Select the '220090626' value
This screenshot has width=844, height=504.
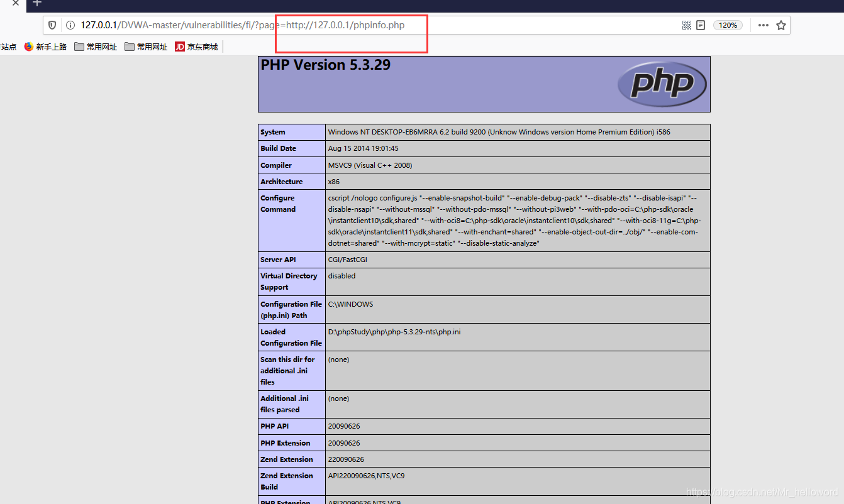[x=346, y=459]
